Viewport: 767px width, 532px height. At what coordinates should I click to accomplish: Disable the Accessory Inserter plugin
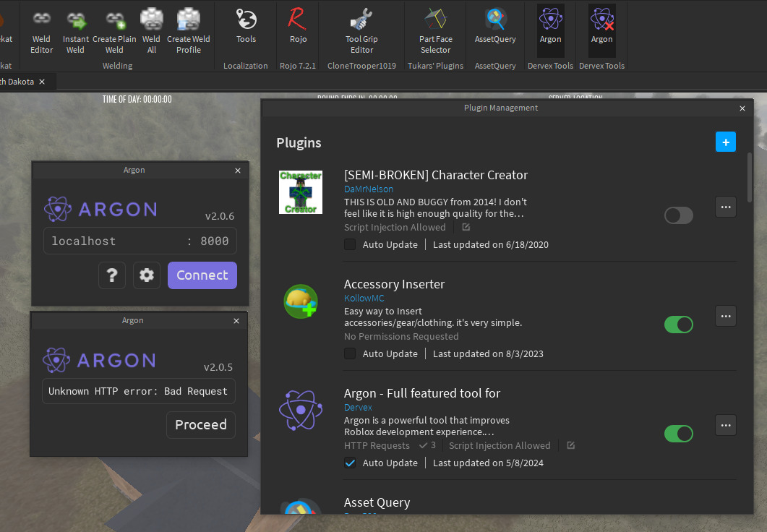click(x=678, y=325)
